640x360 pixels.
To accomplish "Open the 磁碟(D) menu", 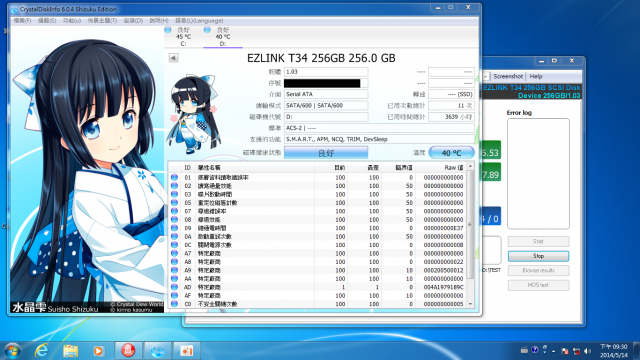I will 133,20.
